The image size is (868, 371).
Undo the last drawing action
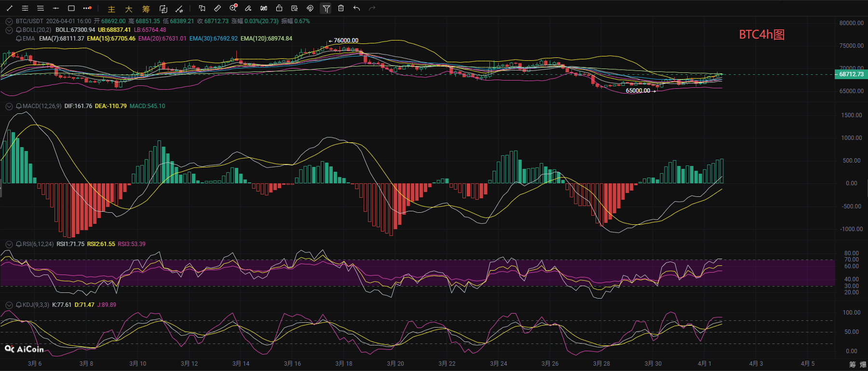coord(356,8)
